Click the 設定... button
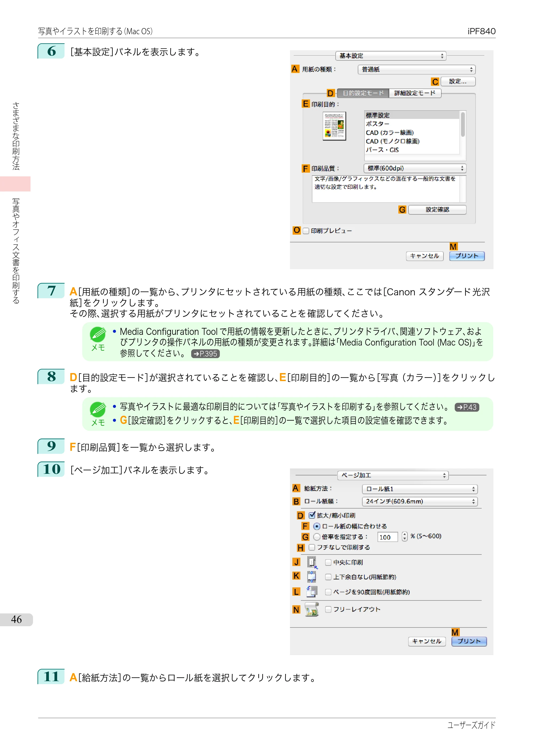 458,81
